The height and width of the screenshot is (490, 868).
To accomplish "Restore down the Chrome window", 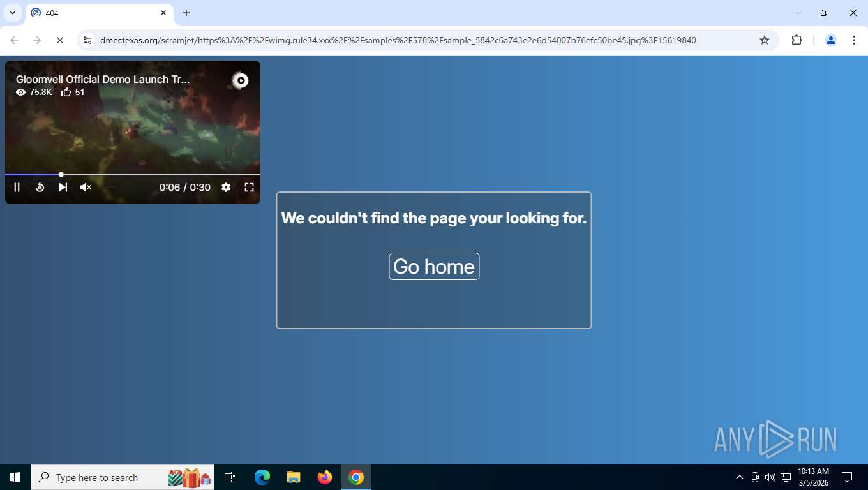I will click(824, 13).
